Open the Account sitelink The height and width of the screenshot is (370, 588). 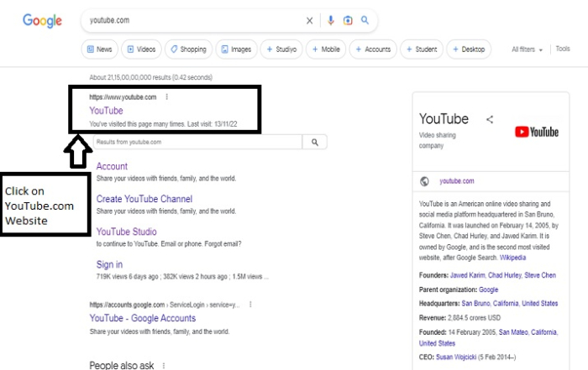(112, 166)
